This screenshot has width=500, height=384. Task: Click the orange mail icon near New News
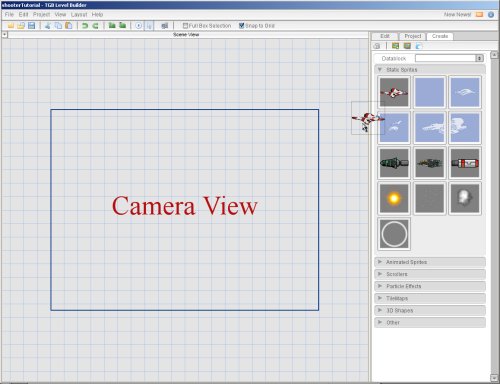[479, 15]
